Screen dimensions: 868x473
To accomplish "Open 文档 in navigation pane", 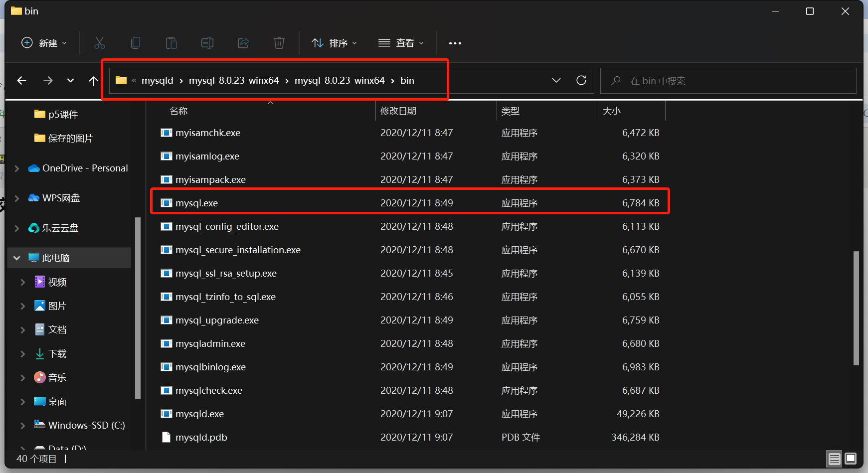I will (x=57, y=330).
